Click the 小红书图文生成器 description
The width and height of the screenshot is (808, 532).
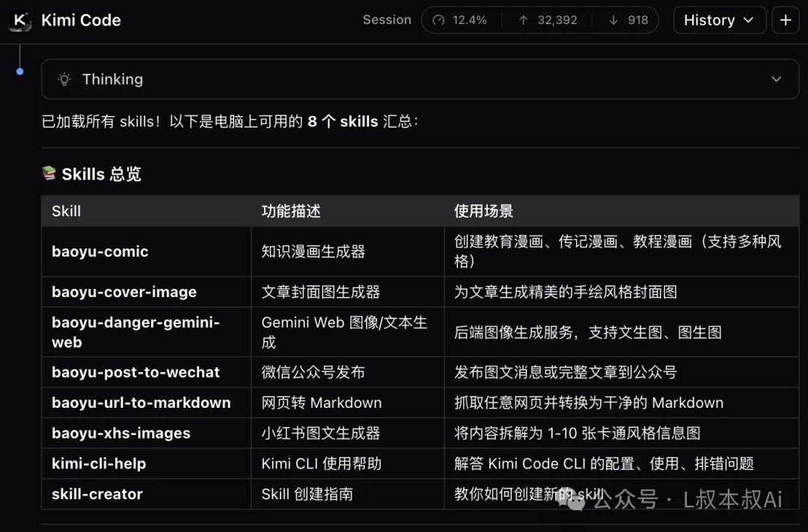point(320,433)
